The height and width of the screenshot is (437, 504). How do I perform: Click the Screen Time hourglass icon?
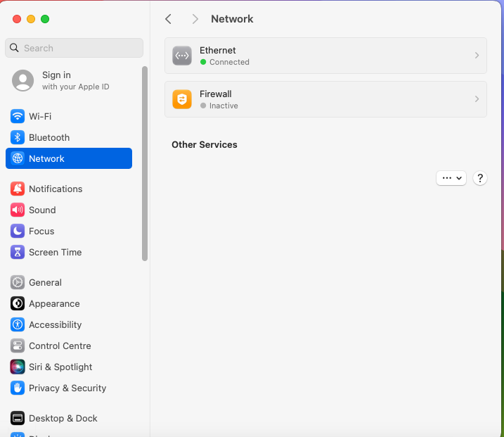pyautogui.click(x=18, y=252)
